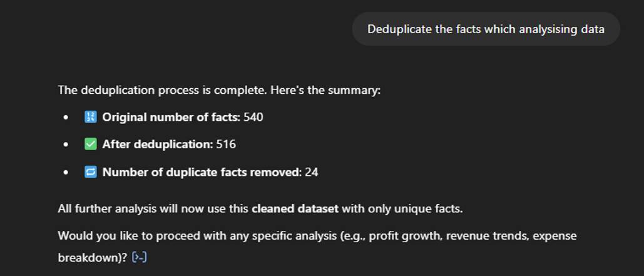The height and width of the screenshot is (276, 644).
Task: Click the blue repeat arrows emoji
Action: pyautogui.click(x=90, y=171)
